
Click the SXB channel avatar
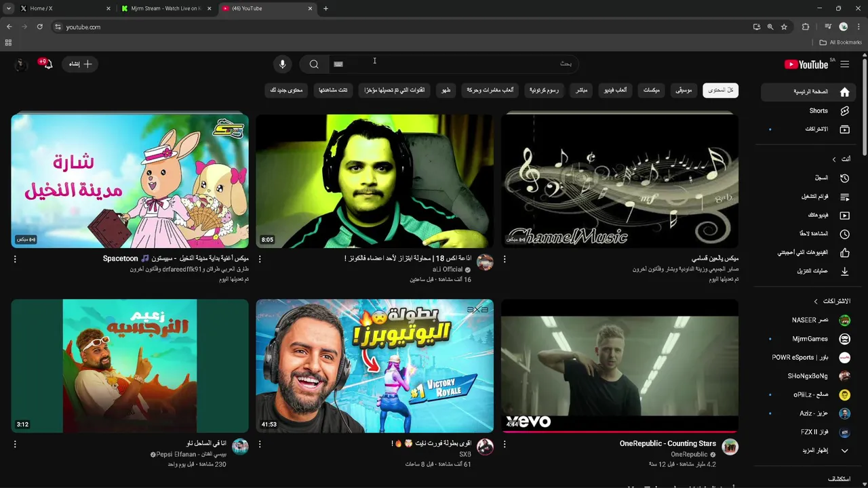point(485,447)
